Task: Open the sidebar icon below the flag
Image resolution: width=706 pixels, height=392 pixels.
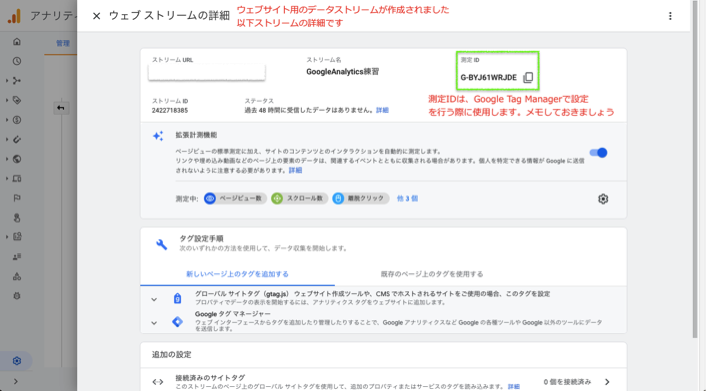Action: pyautogui.click(x=17, y=218)
